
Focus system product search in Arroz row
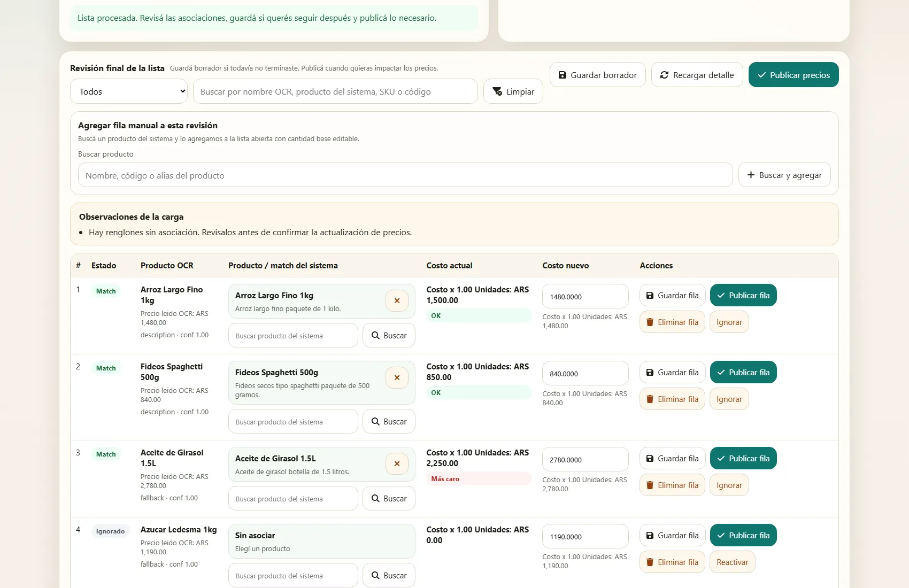293,336
